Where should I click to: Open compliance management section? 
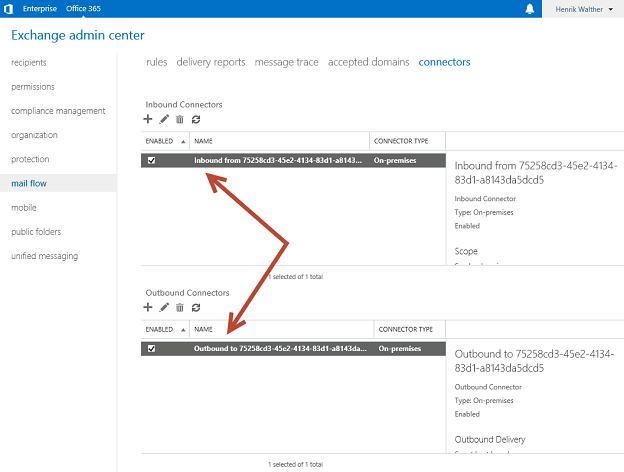(x=58, y=111)
